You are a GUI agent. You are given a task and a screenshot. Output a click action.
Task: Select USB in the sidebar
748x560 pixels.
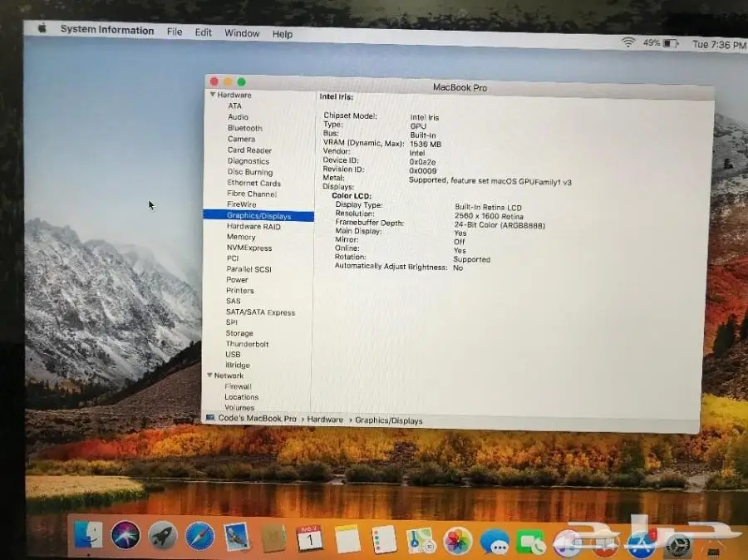(233, 355)
